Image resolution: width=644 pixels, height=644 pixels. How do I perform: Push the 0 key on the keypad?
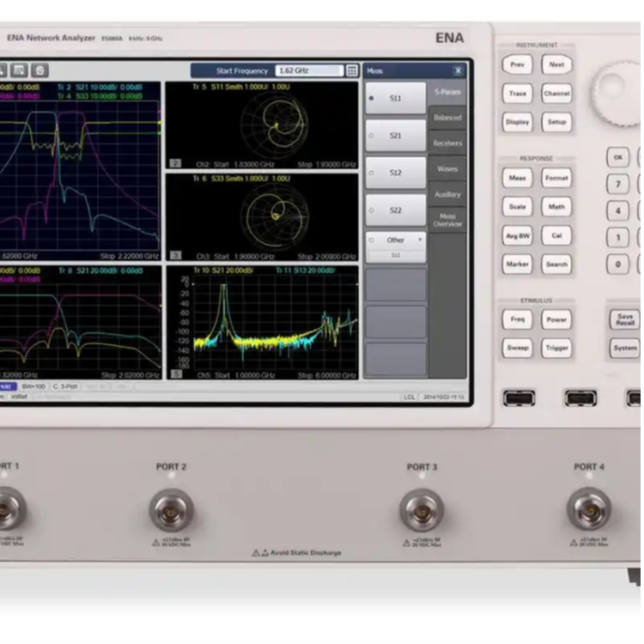617,264
